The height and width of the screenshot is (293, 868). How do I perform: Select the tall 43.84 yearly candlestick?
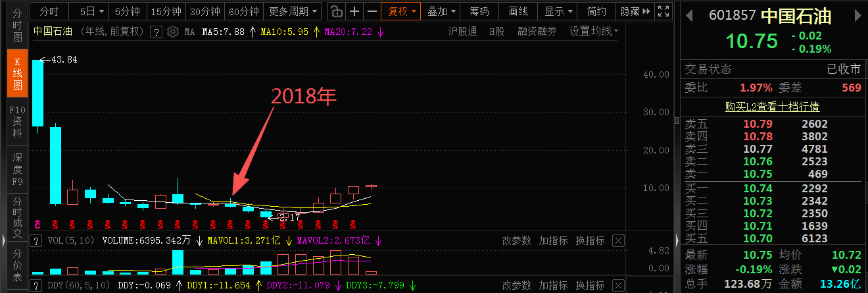37,93
